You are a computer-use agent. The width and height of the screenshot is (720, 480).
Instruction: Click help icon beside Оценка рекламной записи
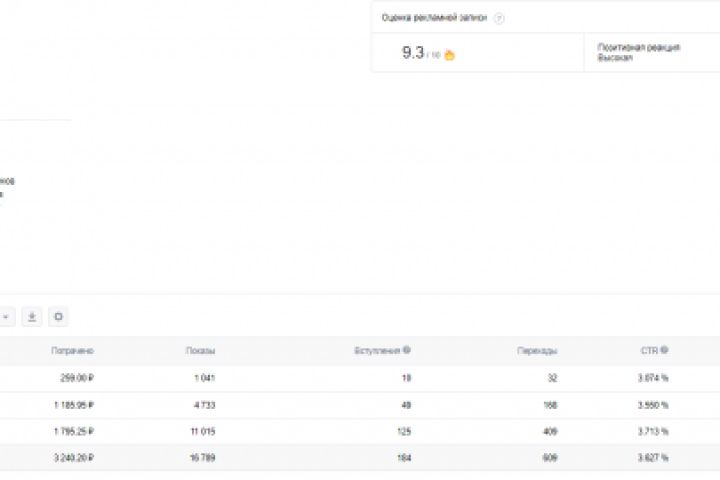(x=499, y=18)
